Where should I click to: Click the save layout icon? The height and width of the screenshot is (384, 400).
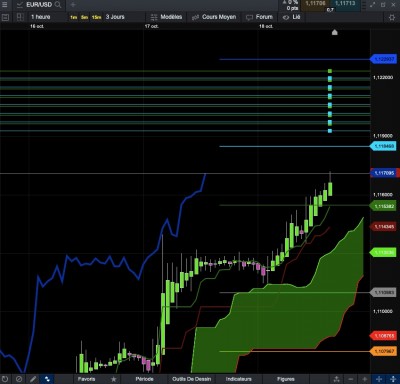(x=5, y=17)
